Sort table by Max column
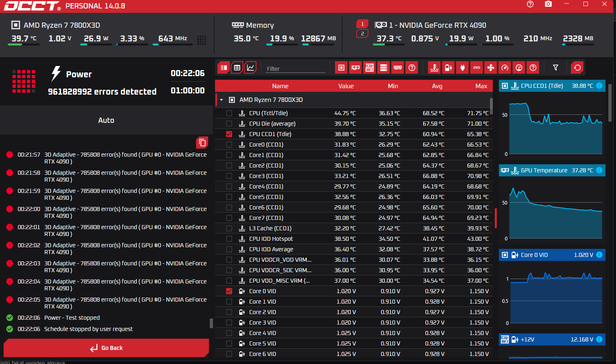 (x=481, y=86)
